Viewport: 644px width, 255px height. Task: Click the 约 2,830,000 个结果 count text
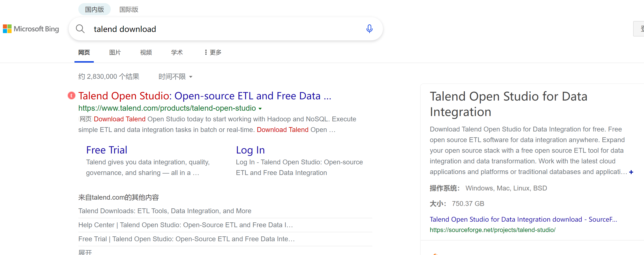click(x=109, y=76)
